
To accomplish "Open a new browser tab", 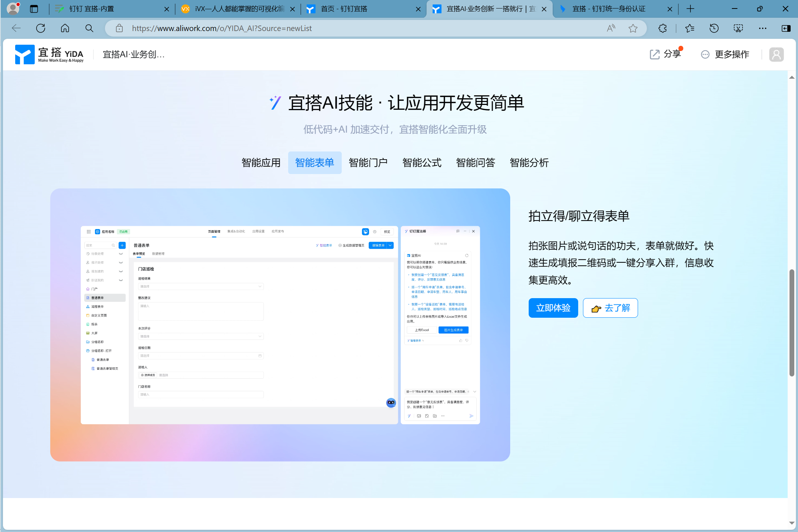I will pos(690,9).
